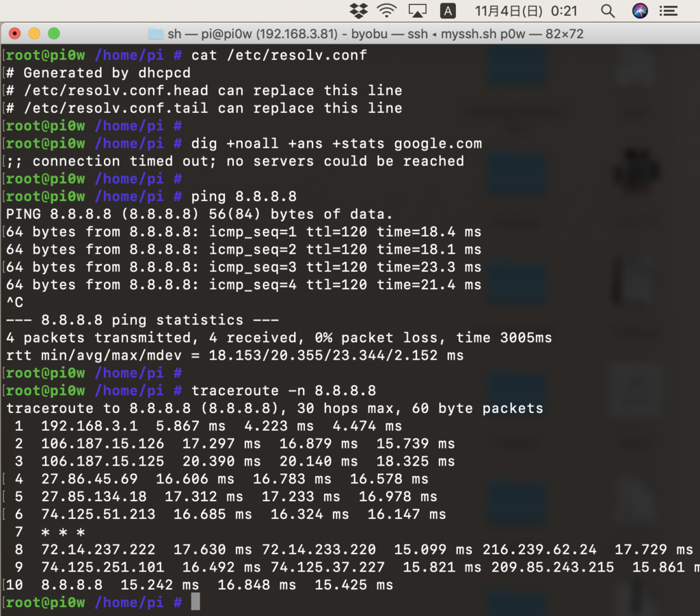This screenshot has height=616, width=700.
Task: Click traceroute hop 3 address 106.187.15.125
Action: click(x=103, y=461)
